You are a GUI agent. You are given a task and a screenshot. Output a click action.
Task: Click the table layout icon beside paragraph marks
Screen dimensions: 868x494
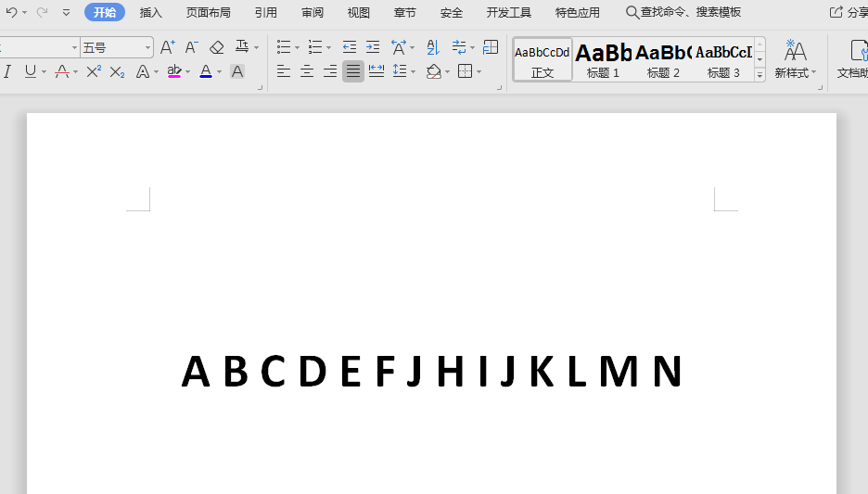point(491,47)
